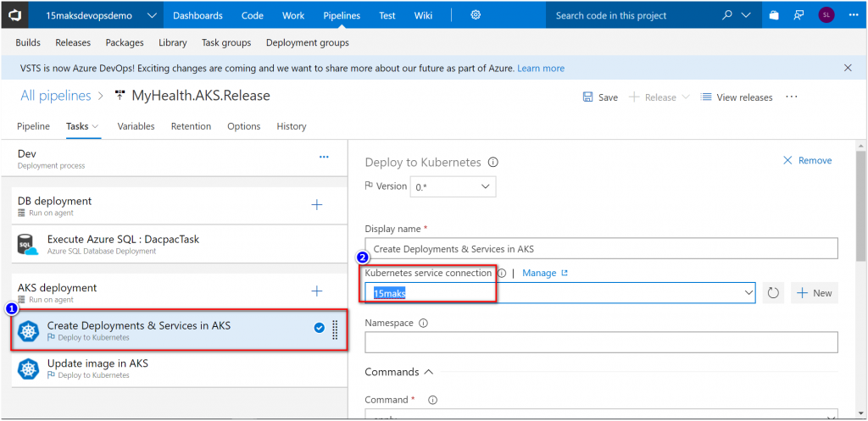Dismiss the Azure DevOps announcement banner

click(848, 68)
